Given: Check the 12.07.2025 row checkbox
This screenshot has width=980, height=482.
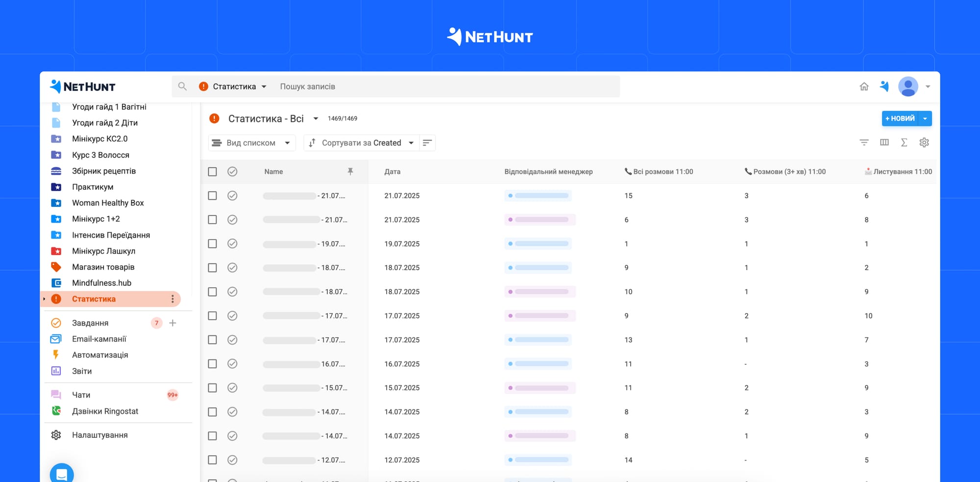Looking at the screenshot, I should (212, 460).
